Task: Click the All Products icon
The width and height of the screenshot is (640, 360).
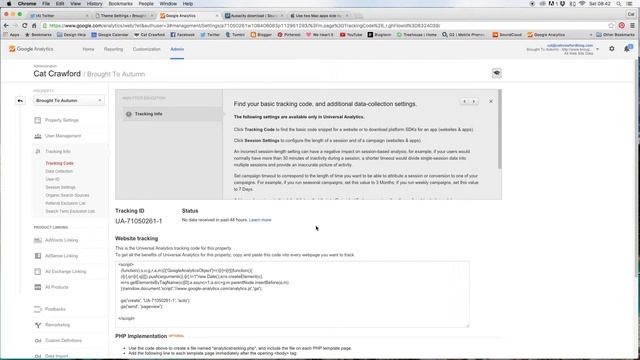Action: coord(38,287)
